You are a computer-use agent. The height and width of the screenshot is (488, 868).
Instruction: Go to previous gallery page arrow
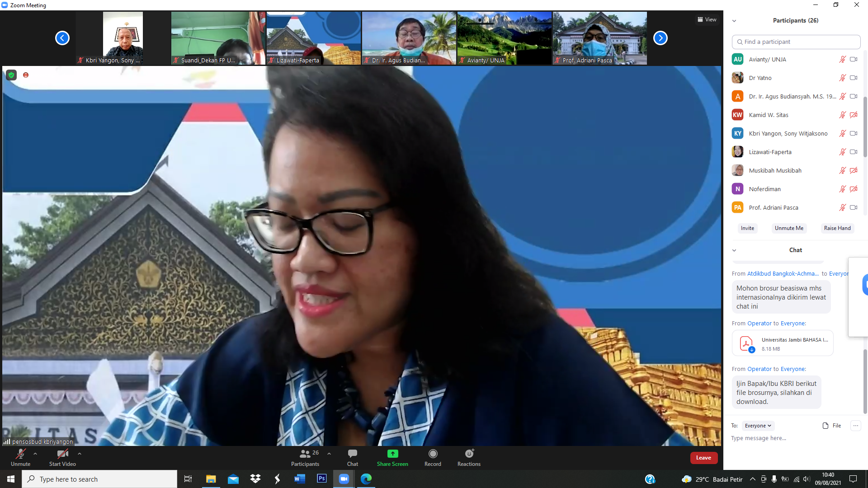click(62, 38)
